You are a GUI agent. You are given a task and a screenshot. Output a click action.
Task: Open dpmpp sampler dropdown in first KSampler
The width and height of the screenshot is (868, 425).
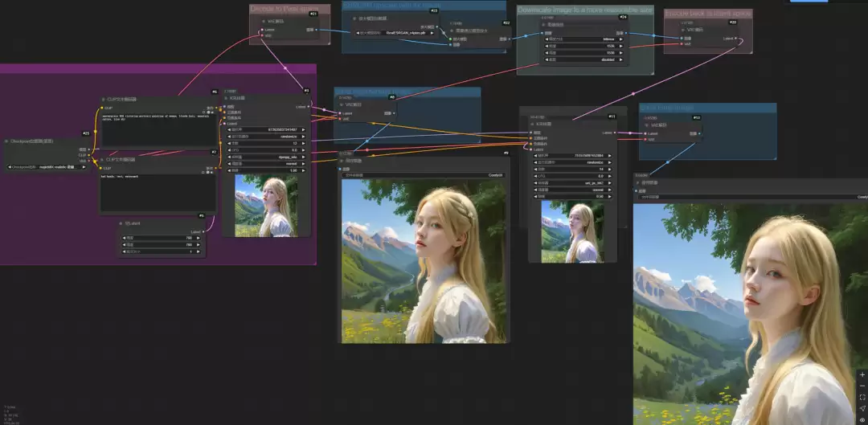pyautogui.click(x=267, y=157)
